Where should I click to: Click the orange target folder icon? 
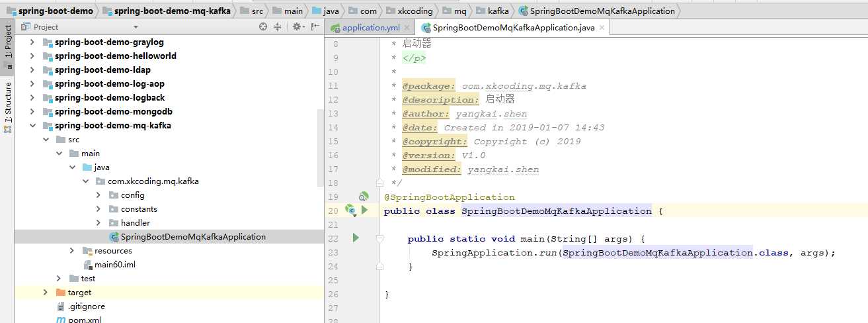click(61, 293)
